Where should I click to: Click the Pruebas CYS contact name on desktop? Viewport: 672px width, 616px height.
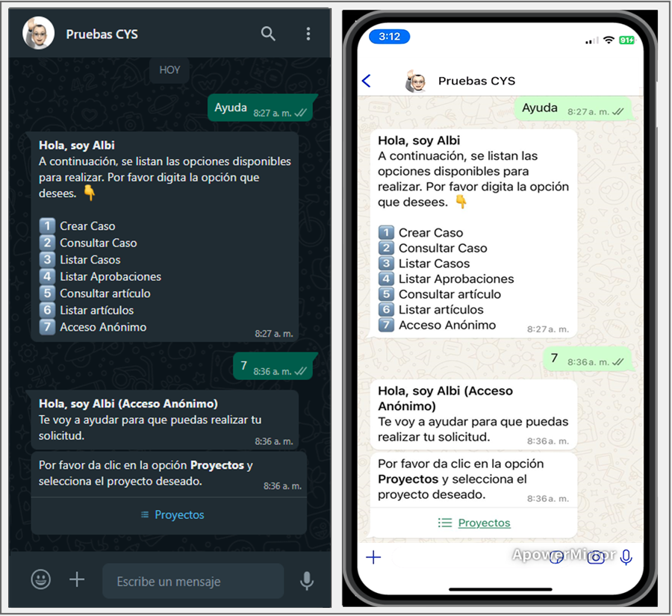click(102, 34)
